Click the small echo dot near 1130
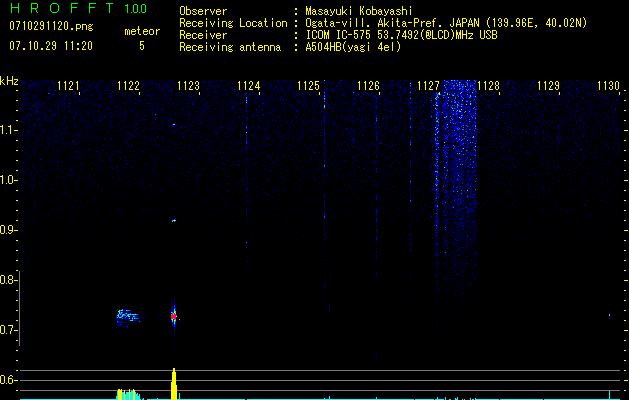This screenshot has width=629, height=400. (x=609, y=315)
